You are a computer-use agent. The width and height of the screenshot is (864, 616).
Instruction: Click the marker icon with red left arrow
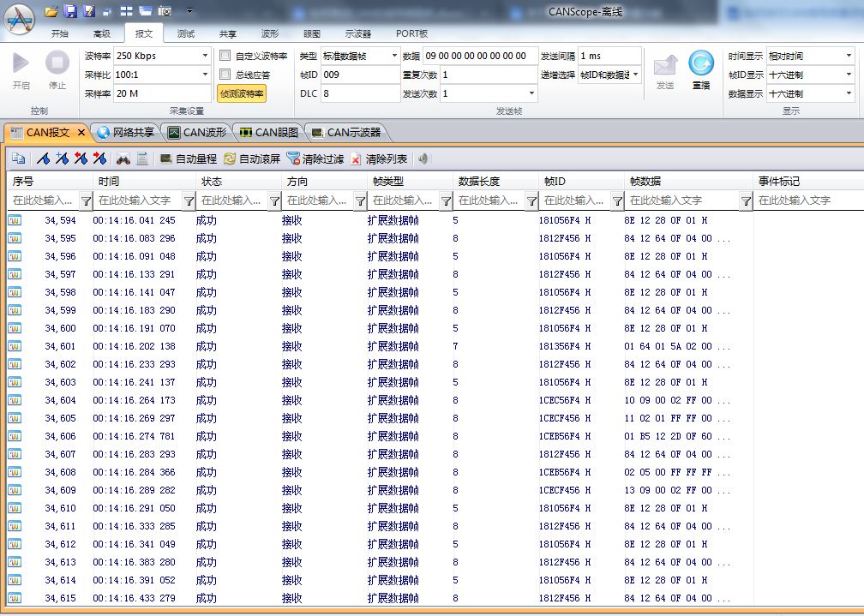[x=81, y=159]
